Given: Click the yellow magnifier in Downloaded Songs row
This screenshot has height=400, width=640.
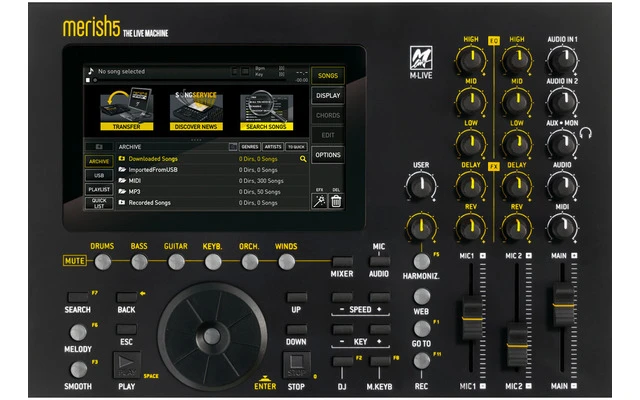Looking at the screenshot, I should tap(303, 159).
